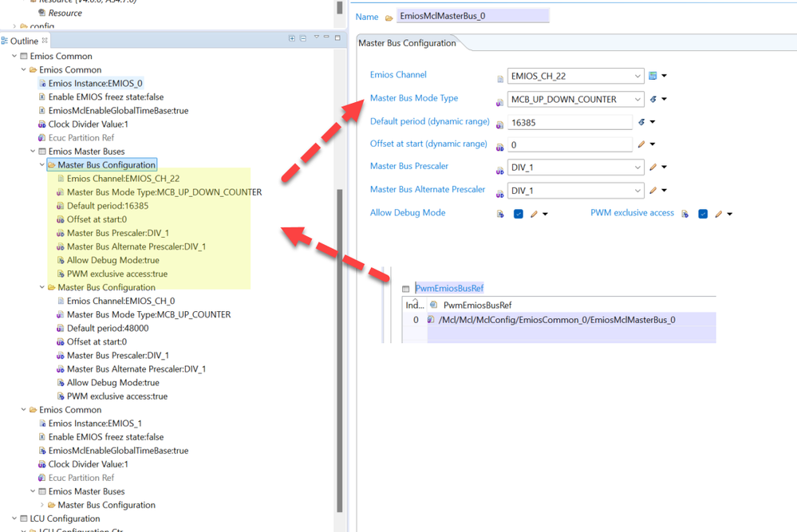Click pencil icon beside Master Bus Prescaler
Screen dimensions: 797x532
pyautogui.click(x=653, y=167)
